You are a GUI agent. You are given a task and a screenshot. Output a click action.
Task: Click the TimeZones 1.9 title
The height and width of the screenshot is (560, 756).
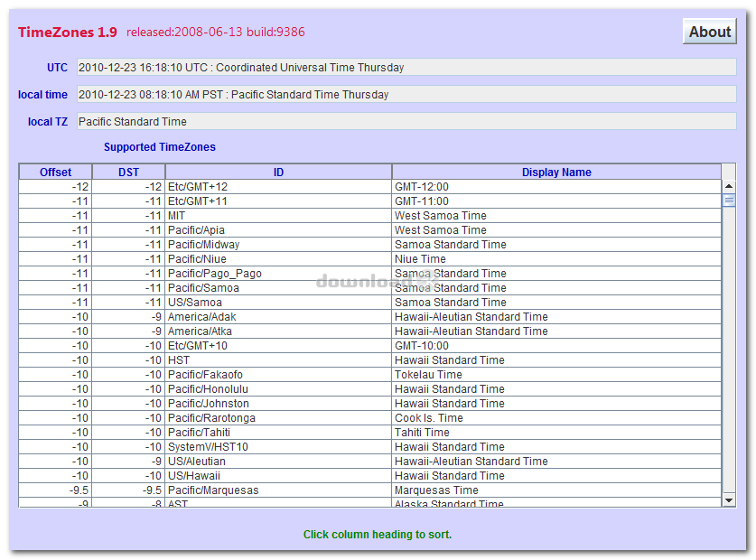pyautogui.click(x=68, y=33)
